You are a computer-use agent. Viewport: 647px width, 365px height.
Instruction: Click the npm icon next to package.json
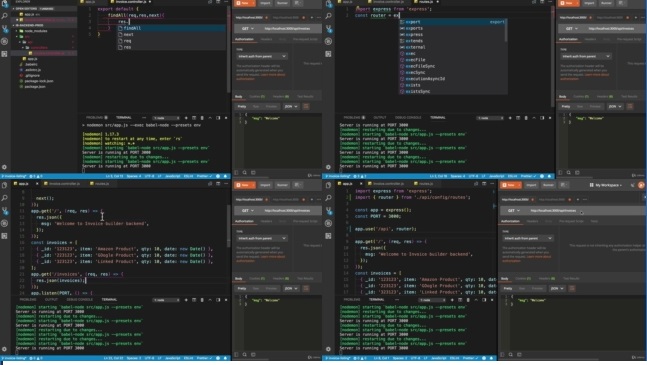(21, 87)
